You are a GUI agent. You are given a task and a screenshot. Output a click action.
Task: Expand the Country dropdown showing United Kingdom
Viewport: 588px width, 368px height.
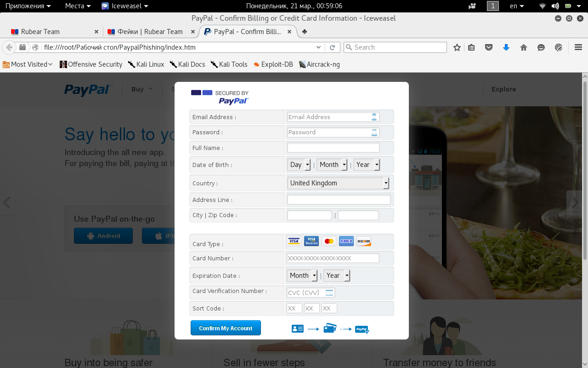coord(339,183)
